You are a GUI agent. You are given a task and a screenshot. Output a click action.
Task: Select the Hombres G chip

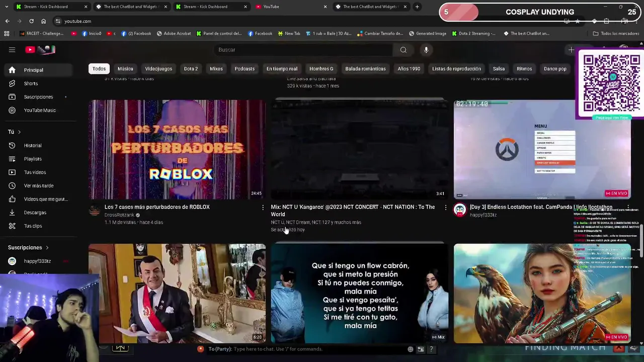[x=321, y=69]
